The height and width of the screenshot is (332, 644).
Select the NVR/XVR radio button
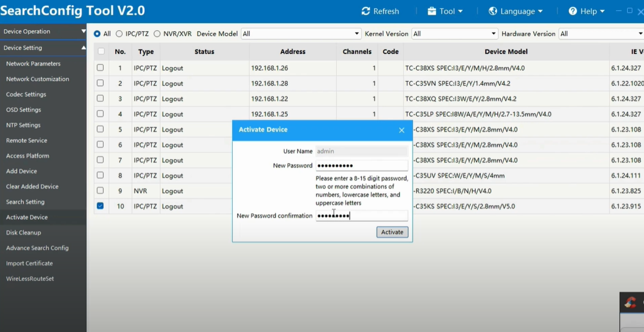click(157, 33)
